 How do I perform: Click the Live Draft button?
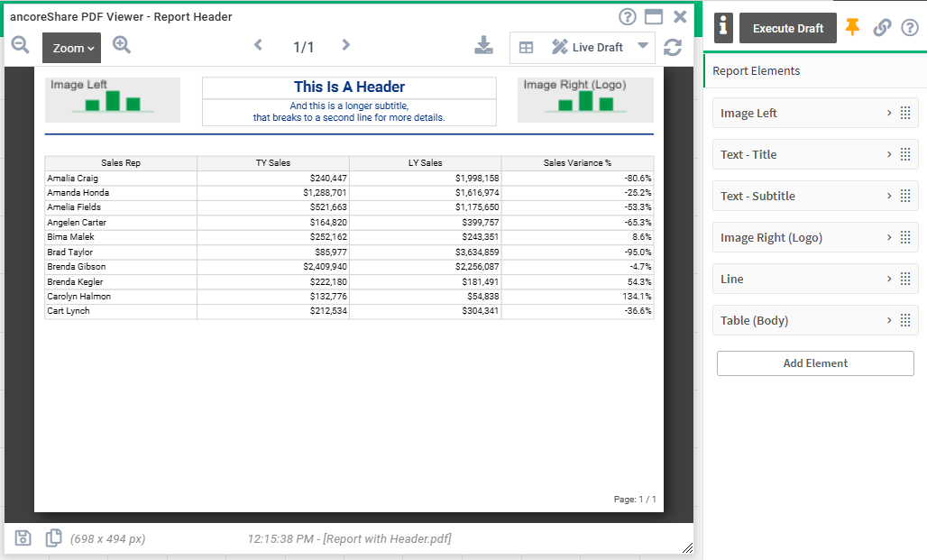pos(587,47)
